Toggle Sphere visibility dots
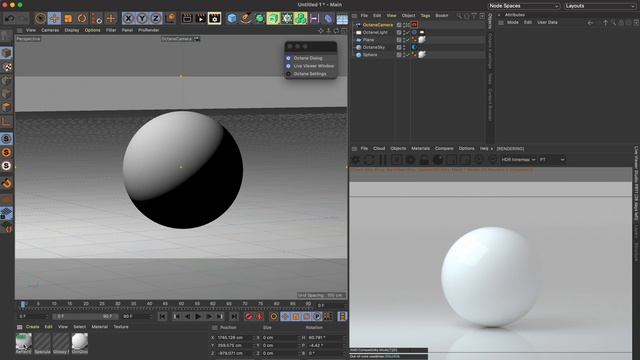 pyautogui.click(x=404, y=55)
